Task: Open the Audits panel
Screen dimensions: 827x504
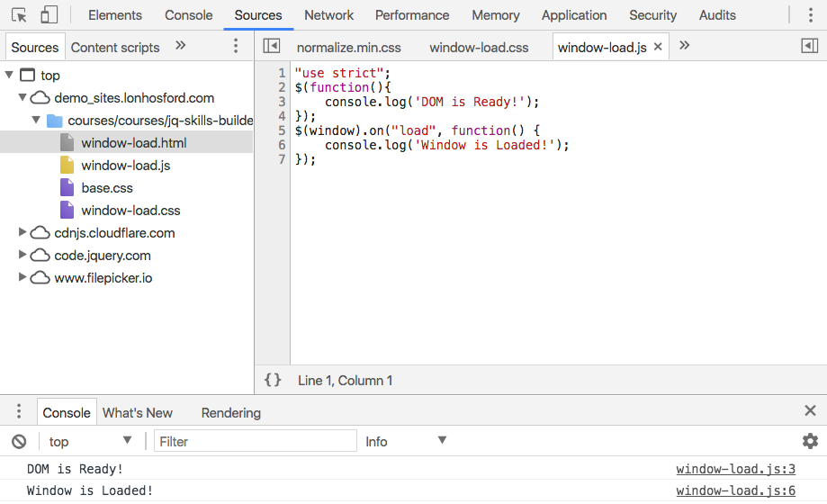Action: pyautogui.click(x=717, y=15)
